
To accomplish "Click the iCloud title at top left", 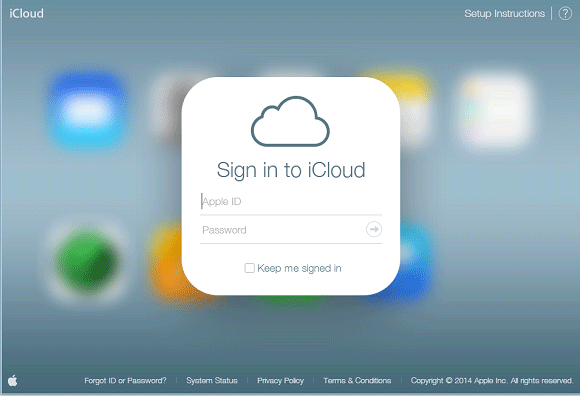I will click(26, 14).
